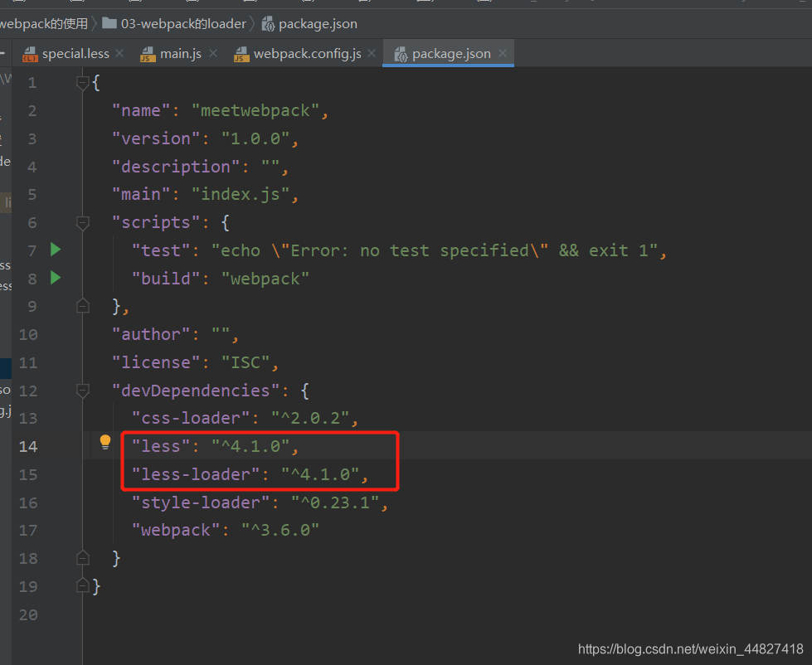Run the build script via gutter arrow
The width and height of the screenshot is (812, 665).
[x=56, y=278]
